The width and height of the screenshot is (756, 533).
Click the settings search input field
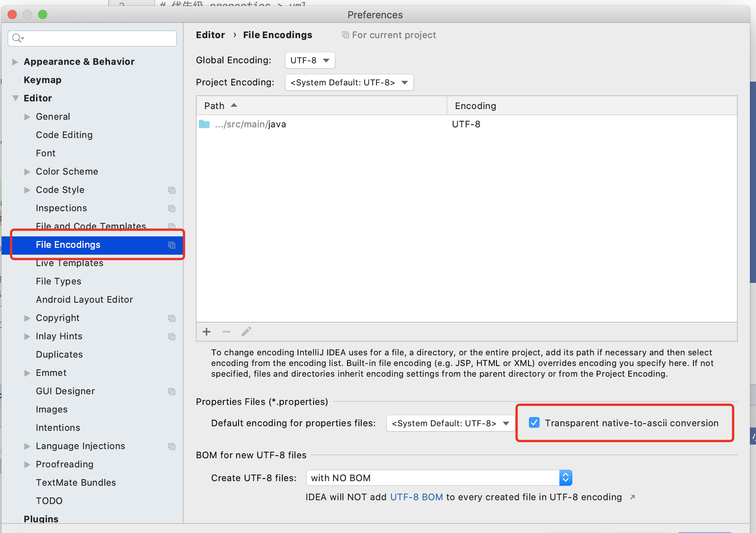click(99, 38)
